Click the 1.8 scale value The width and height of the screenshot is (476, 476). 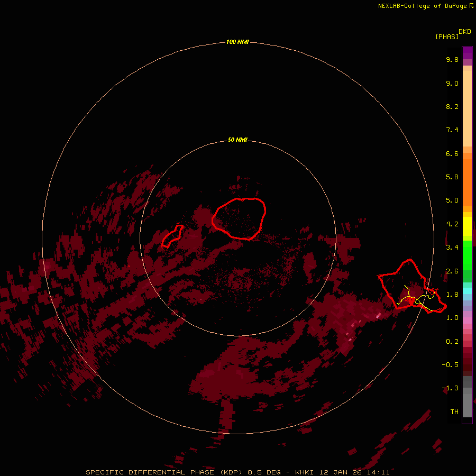click(x=452, y=295)
